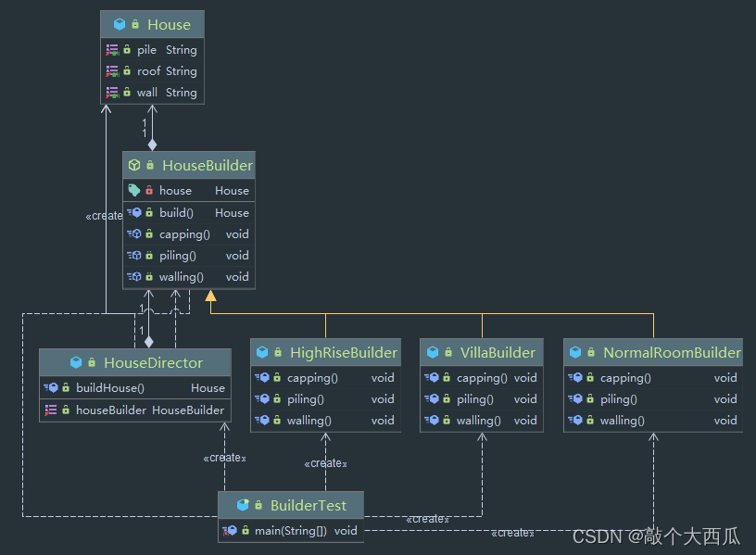Click the walling() method name in HouseBuilder
The image size is (756, 555).
[x=182, y=277]
